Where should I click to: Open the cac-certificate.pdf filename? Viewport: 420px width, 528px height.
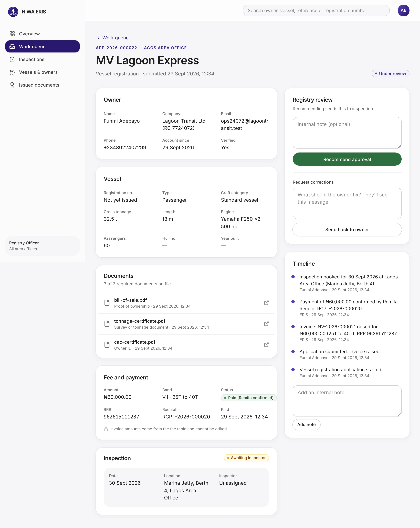click(135, 342)
